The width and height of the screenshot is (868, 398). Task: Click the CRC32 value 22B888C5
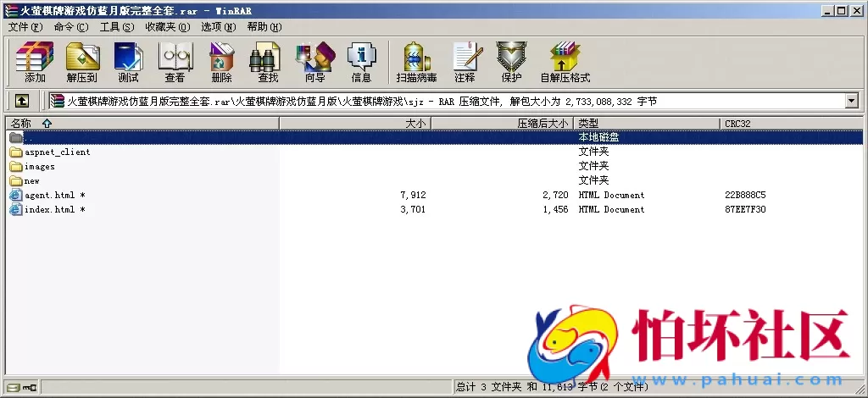[x=745, y=195]
